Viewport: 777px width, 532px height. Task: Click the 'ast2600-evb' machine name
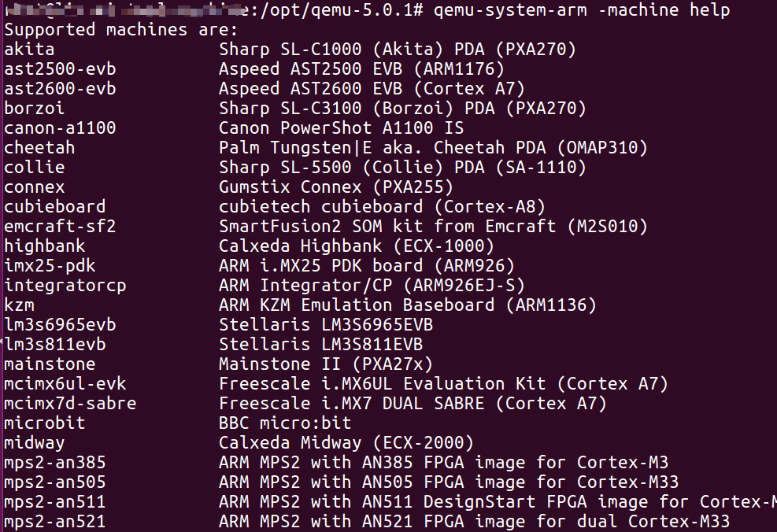point(60,89)
